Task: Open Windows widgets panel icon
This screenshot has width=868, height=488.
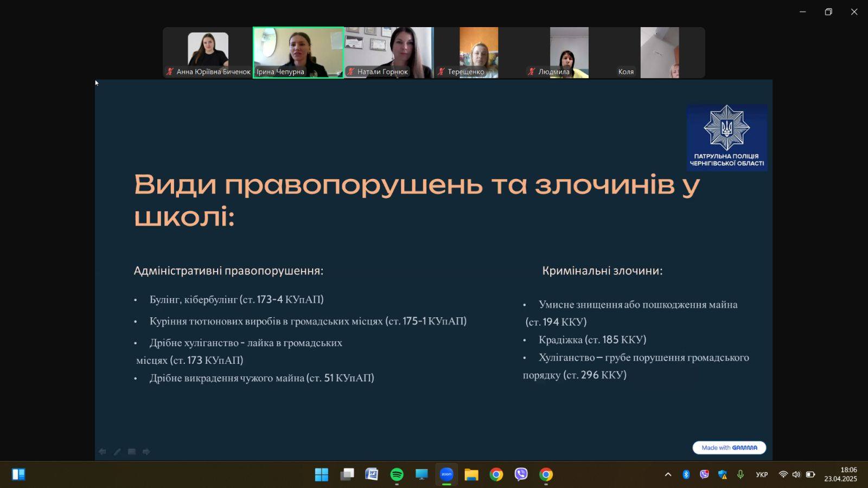Action: coord(18,474)
